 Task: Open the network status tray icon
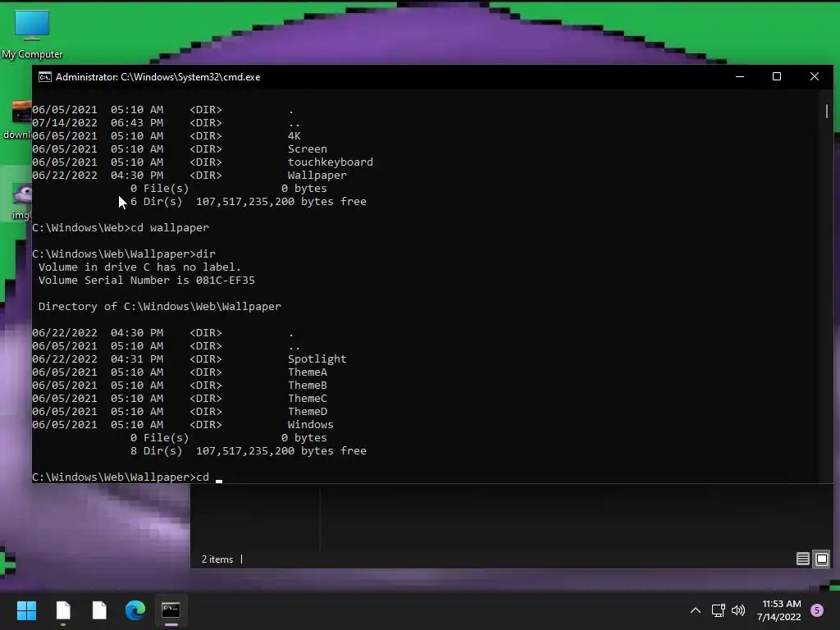point(718,610)
